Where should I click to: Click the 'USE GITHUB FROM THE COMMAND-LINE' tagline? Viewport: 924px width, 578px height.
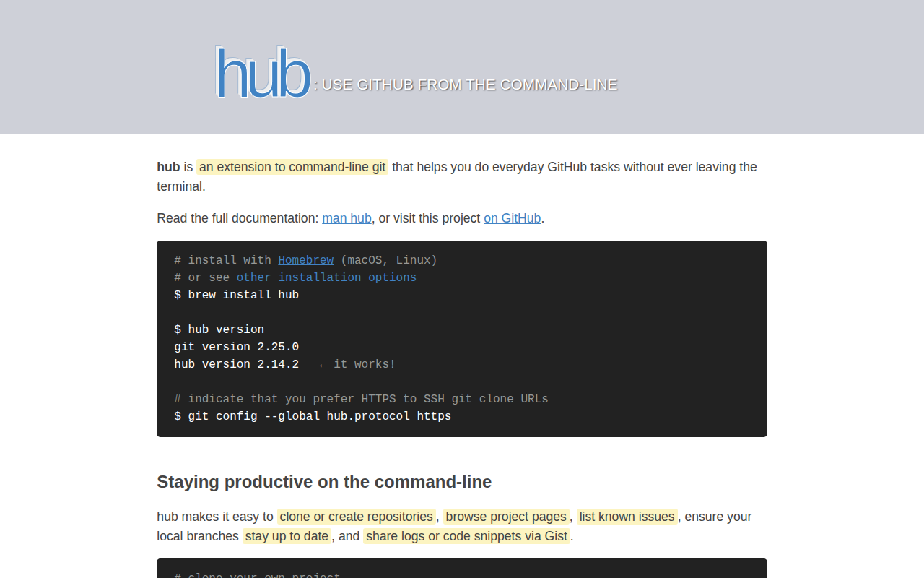click(469, 85)
